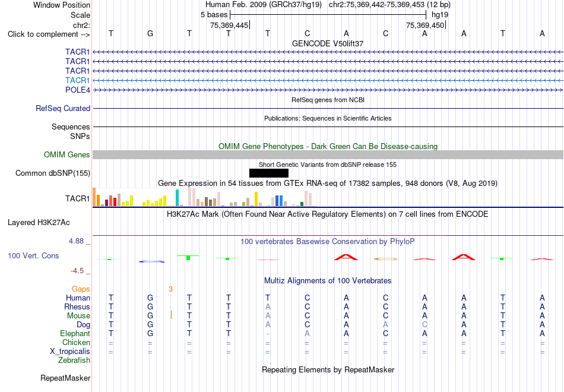Click the GENCODE V50lift37 track title

point(328,43)
